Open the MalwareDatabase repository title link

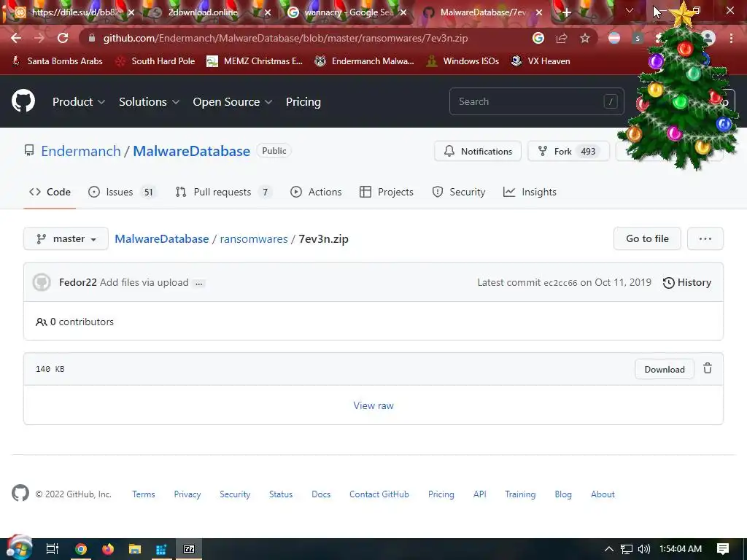[192, 151]
